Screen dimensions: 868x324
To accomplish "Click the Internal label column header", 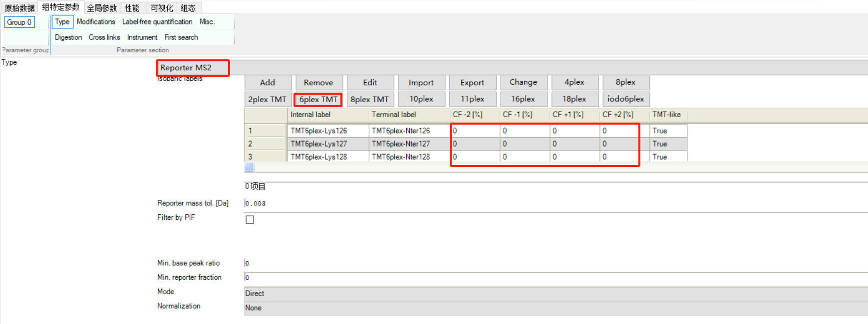I will coord(328,115).
